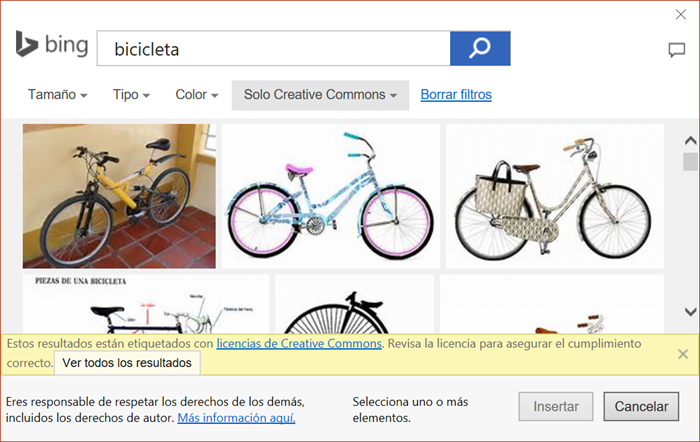Click the blue search magnifier button
Screen dimensions: 700x442
[x=480, y=48]
